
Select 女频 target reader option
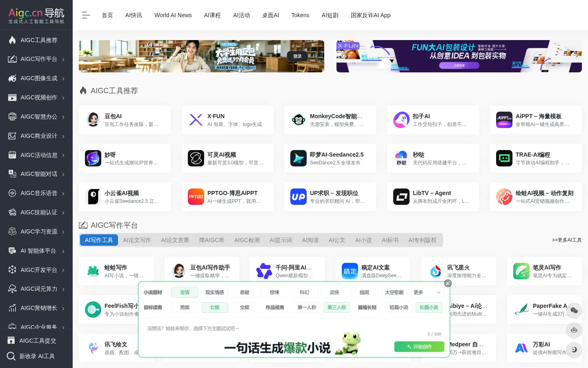215,307
